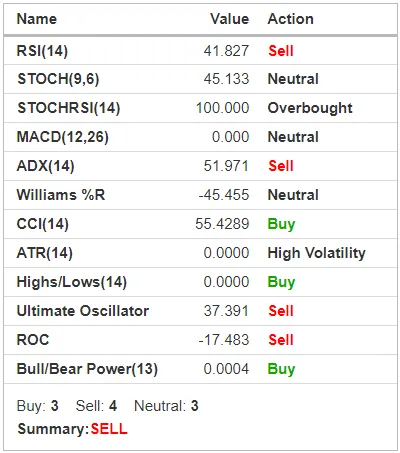Click the CCI(14) Buy action

[x=281, y=224]
